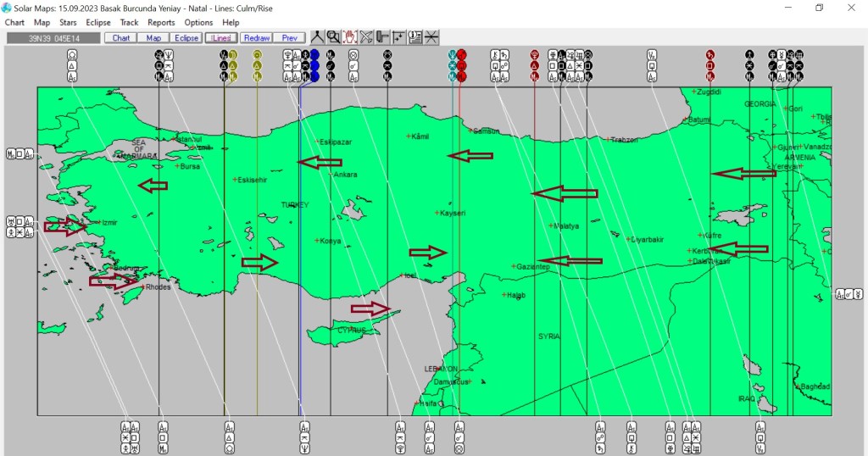Click the airplane travel icon

365,37
